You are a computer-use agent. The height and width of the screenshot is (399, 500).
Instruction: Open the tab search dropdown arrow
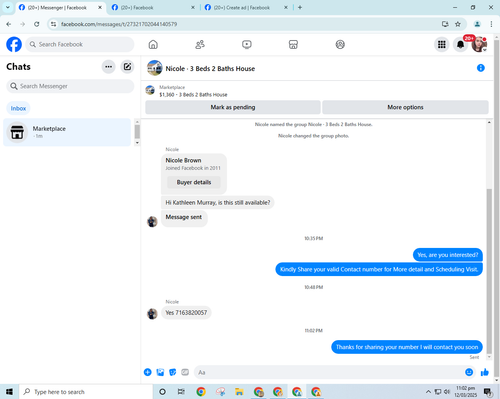point(8,7)
